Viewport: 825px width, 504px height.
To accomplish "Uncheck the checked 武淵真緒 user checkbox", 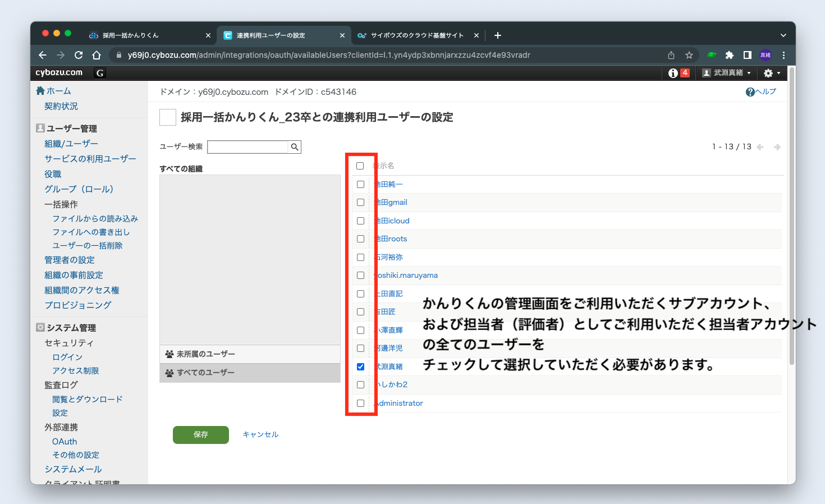I will [x=360, y=366].
